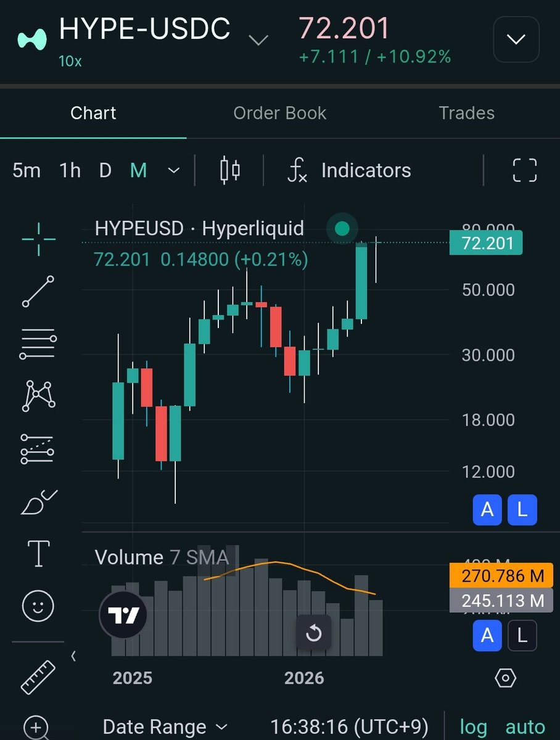Open the emoji icons tool

pyautogui.click(x=38, y=606)
